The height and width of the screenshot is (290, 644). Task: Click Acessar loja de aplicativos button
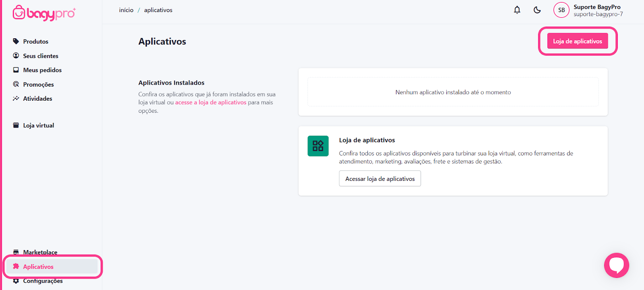pos(380,178)
